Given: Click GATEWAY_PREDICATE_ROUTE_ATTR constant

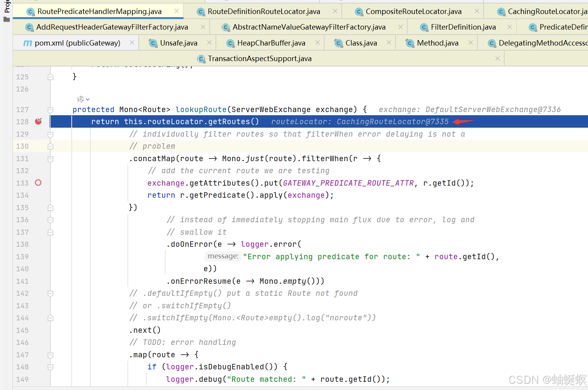Looking at the screenshot, I should 348,183.
